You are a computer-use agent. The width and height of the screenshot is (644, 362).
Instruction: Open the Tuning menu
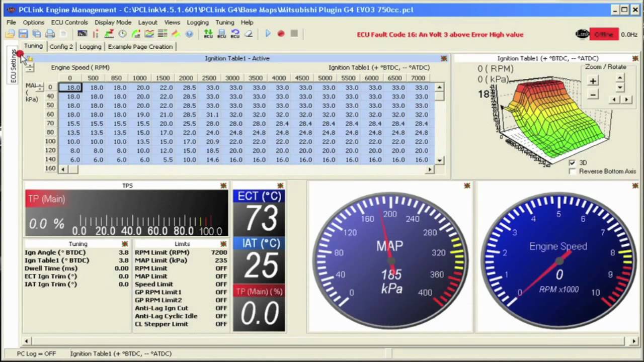point(225,23)
